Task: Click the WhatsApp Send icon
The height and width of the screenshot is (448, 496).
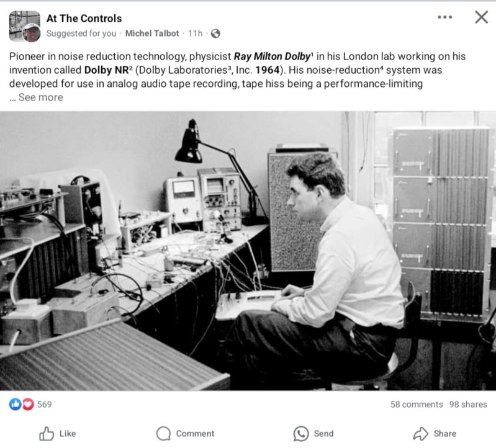Action: click(x=301, y=434)
